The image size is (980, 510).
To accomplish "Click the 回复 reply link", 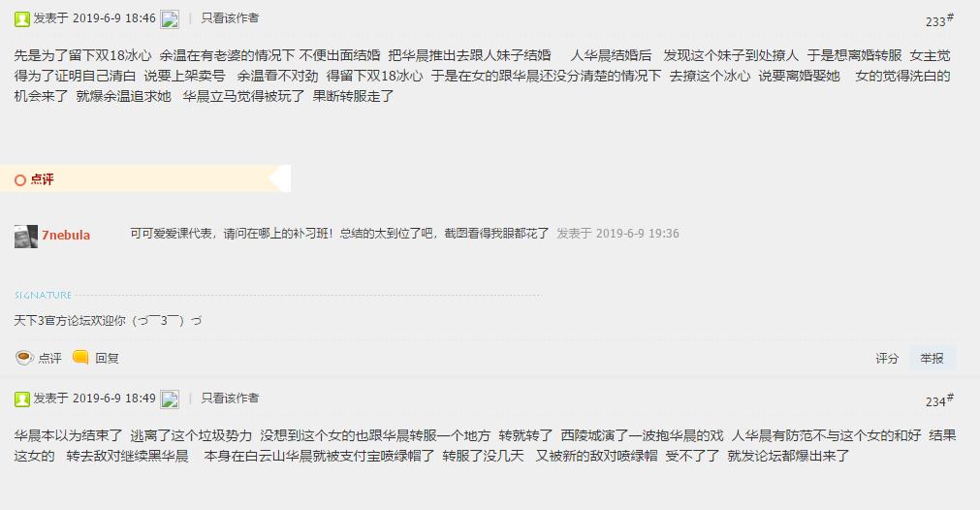I will tap(107, 358).
